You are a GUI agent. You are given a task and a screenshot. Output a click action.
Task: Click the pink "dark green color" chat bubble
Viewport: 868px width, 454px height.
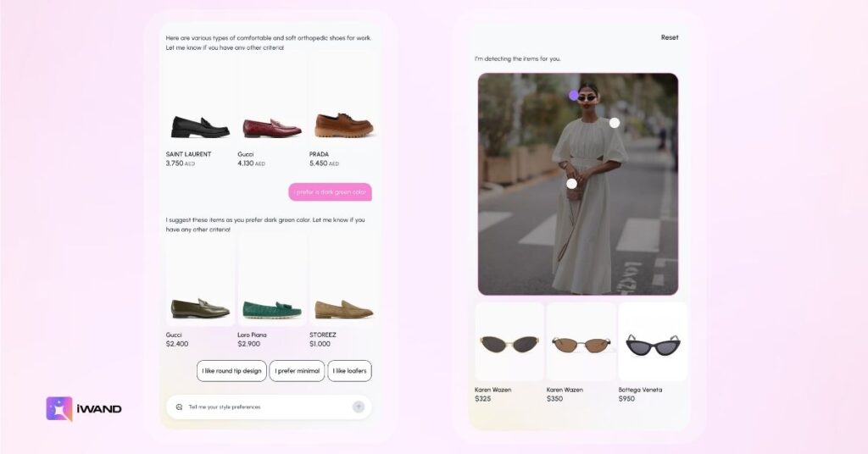coord(330,192)
